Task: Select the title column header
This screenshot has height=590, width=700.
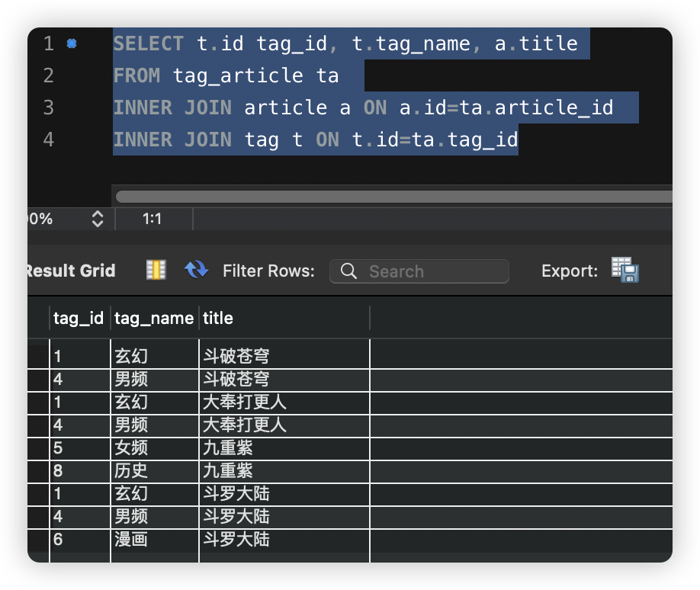Action: pyautogui.click(x=218, y=318)
